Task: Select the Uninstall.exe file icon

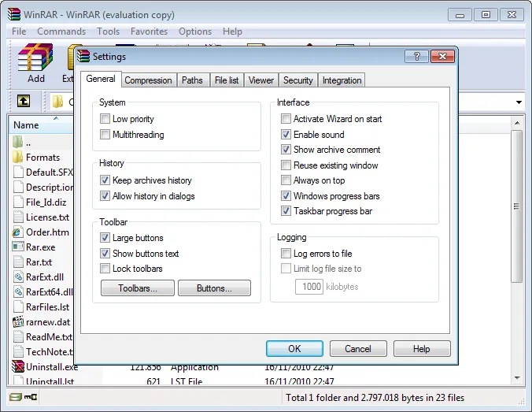Action: (18, 366)
